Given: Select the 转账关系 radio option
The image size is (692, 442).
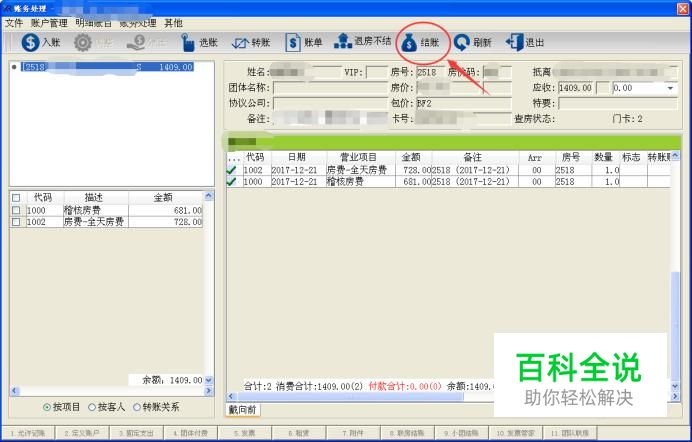Looking at the screenshot, I should tap(137, 407).
